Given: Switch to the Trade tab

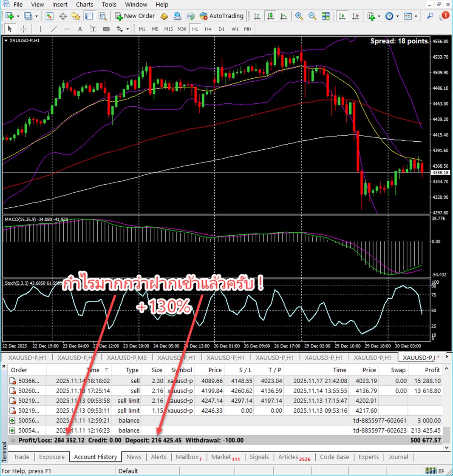Looking at the screenshot, I should pos(21,457).
